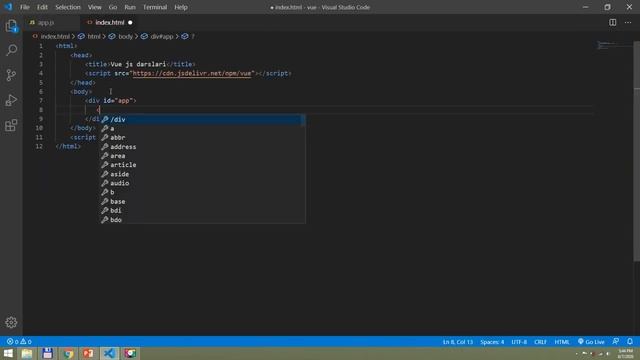Viewport: 640px width, 360px height.
Task: Select the abbr autocomplete suggestion
Action: pyautogui.click(x=203, y=138)
